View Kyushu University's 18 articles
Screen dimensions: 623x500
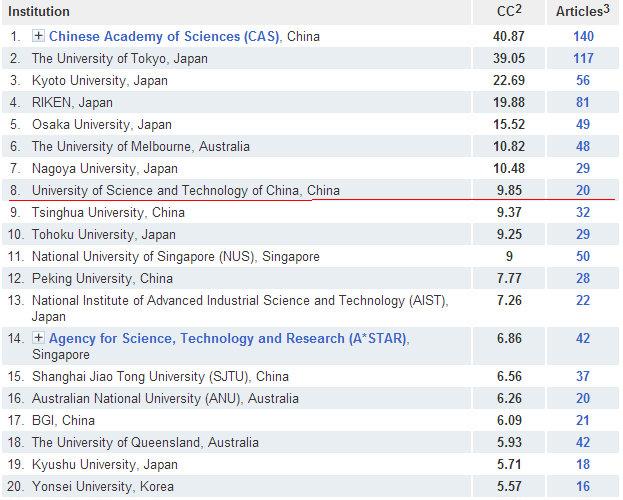pos(582,464)
